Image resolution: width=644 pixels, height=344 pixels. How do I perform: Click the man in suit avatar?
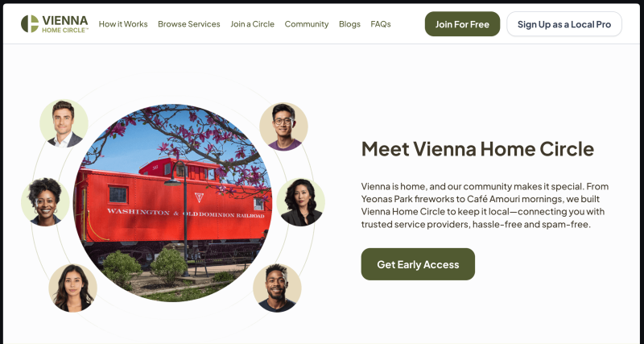tap(64, 123)
